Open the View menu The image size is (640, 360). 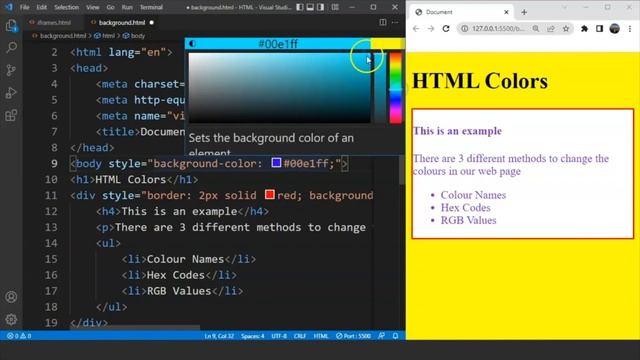93,7
